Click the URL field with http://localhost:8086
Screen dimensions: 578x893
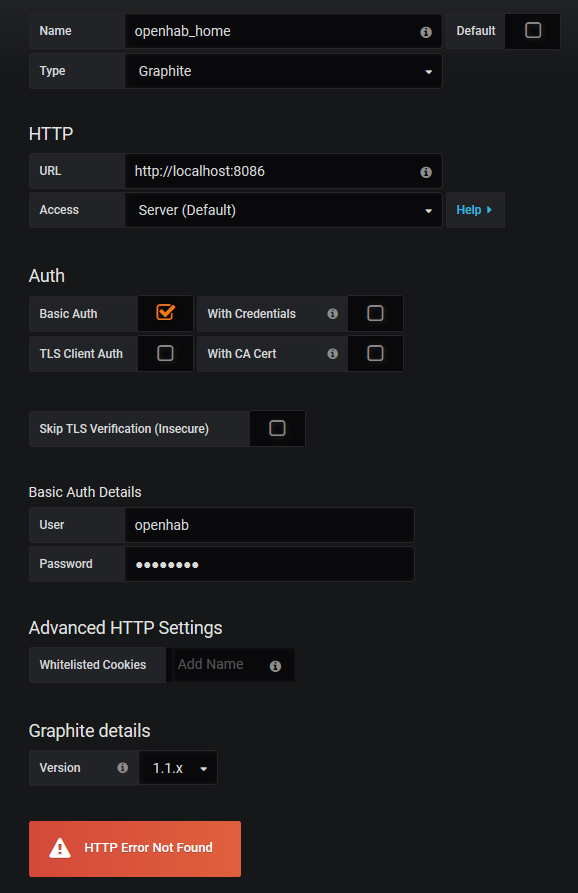(x=283, y=171)
